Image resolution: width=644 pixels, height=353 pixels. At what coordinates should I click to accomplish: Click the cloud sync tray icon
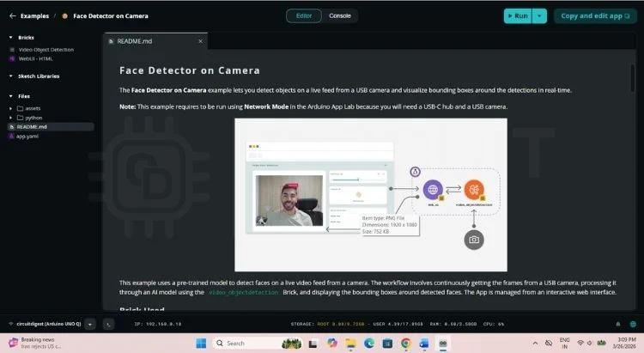click(549, 344)
